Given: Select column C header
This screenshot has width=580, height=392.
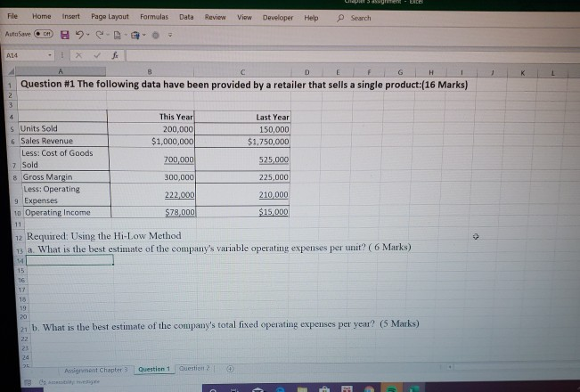Looking at the screenshot, I should point(242,72).
